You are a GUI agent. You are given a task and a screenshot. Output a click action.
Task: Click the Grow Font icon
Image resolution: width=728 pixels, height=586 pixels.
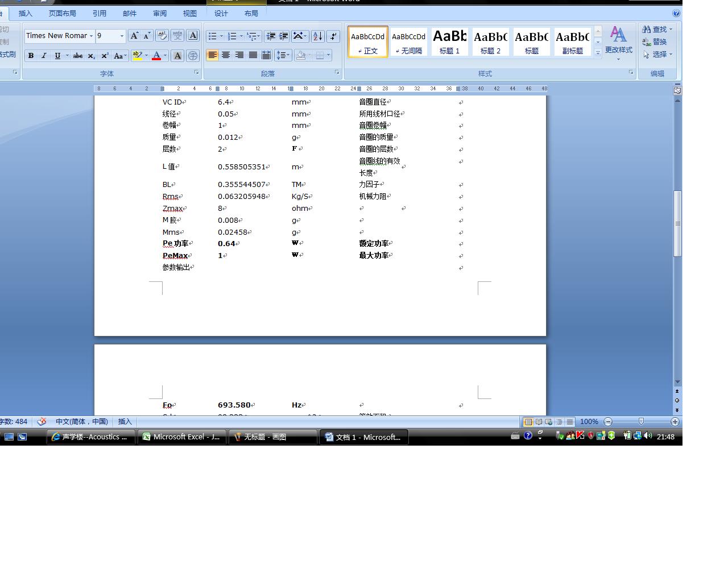(x=134, y=36)
